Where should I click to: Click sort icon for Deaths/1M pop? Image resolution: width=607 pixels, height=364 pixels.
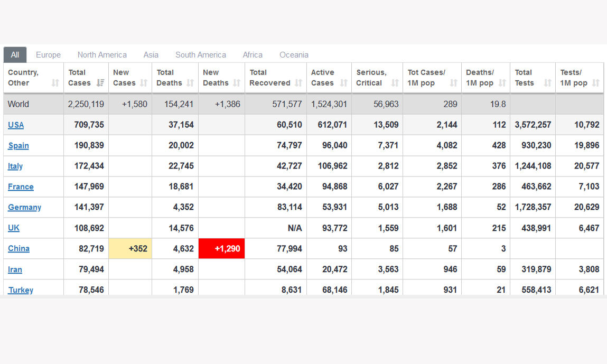click(x=502, y=83)
